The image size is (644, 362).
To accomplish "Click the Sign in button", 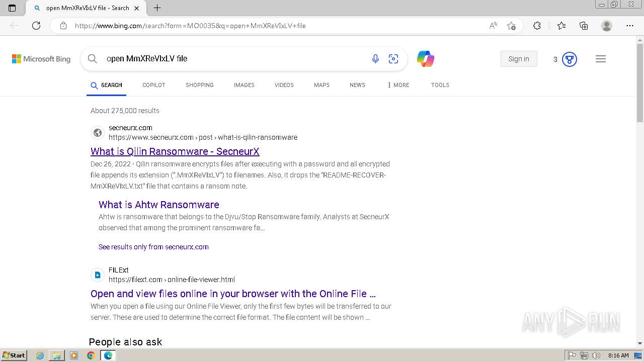I will (x=519, y=59).
